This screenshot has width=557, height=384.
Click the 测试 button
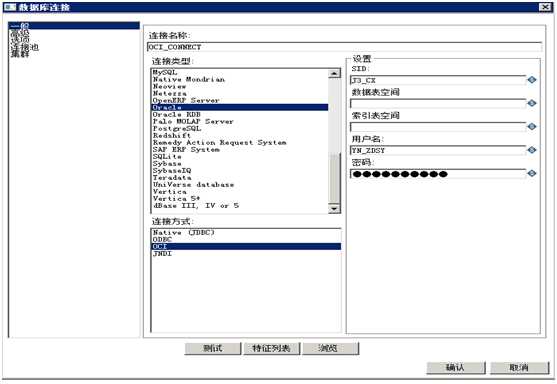pyautogui.click(x=213, y=348)
